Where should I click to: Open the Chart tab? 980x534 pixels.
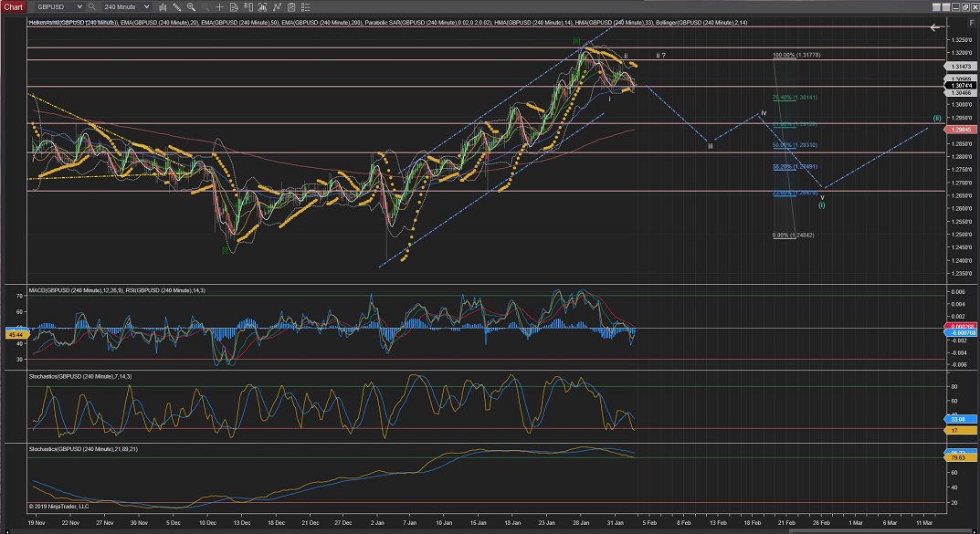pos(13,7)
